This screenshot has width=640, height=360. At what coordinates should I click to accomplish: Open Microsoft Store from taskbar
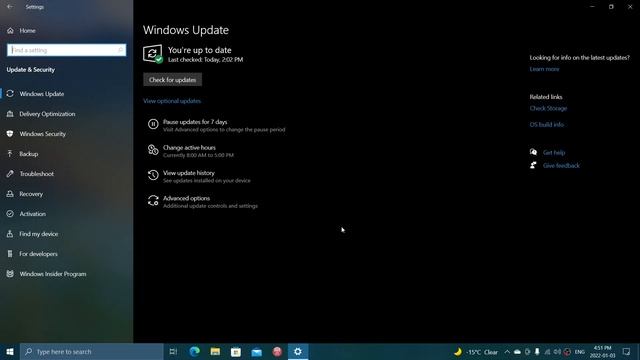pos(236,351)
